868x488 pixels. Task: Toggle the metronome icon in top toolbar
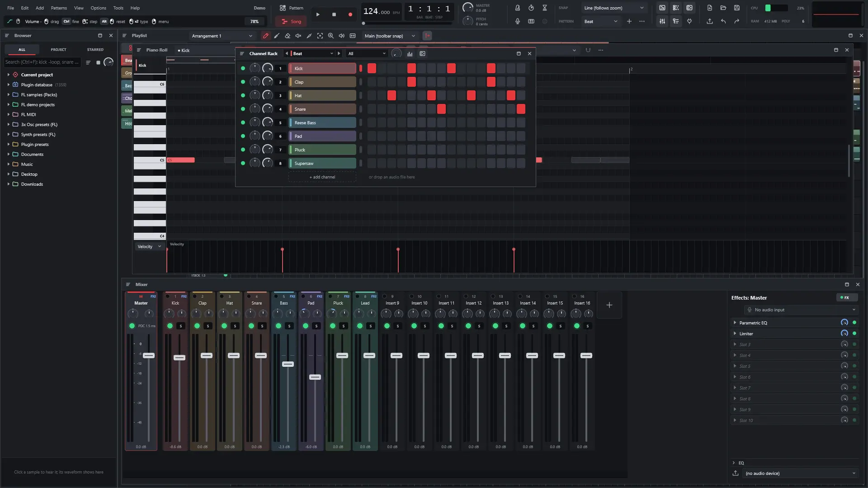[518, 8]
